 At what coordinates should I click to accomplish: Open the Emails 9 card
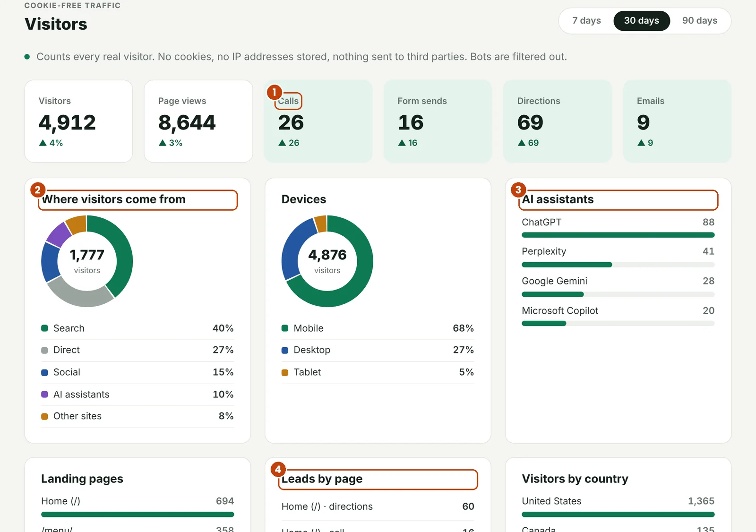coord(677,121)
